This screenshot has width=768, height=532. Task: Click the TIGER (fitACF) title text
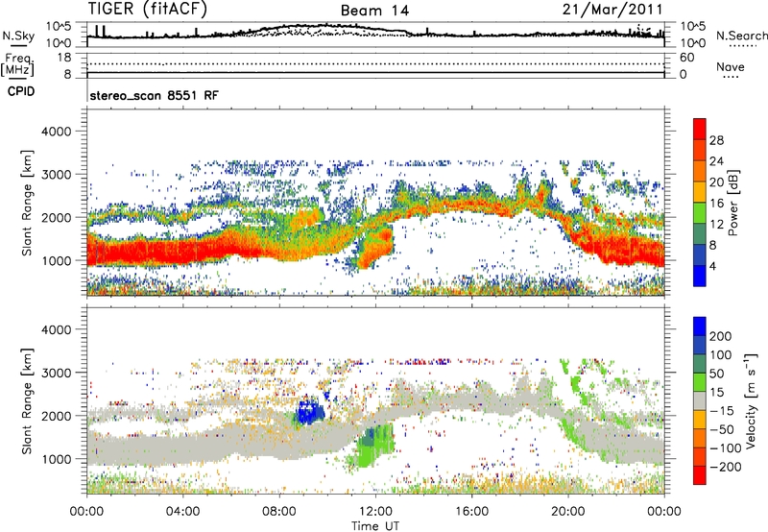(x=148, y=9)
